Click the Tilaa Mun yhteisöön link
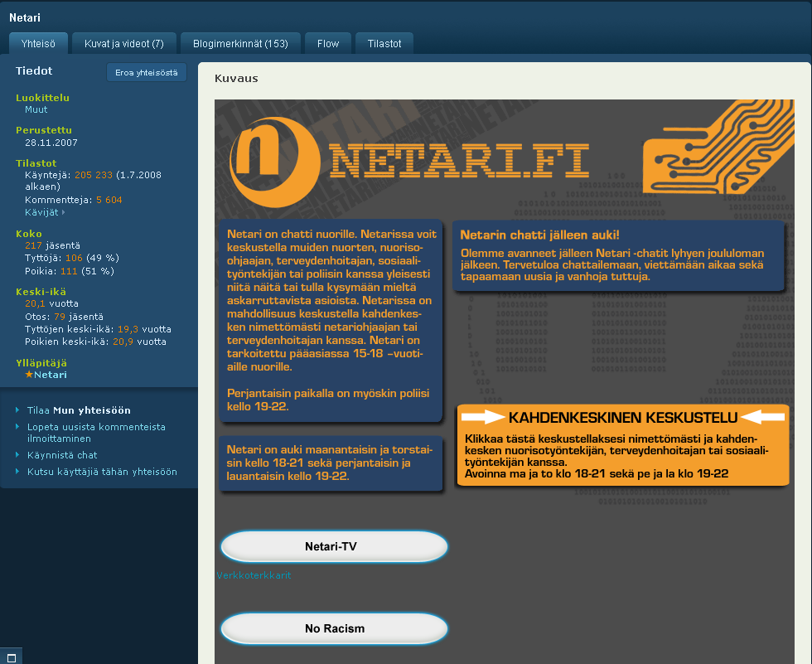The height and width of the screenshot is (664, 812). coord(79,410)
